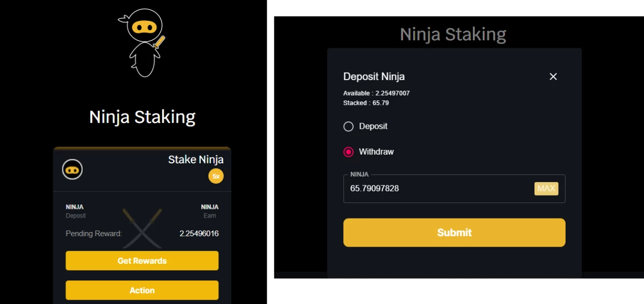Click the NINJA Earn label

coord(210,211)
